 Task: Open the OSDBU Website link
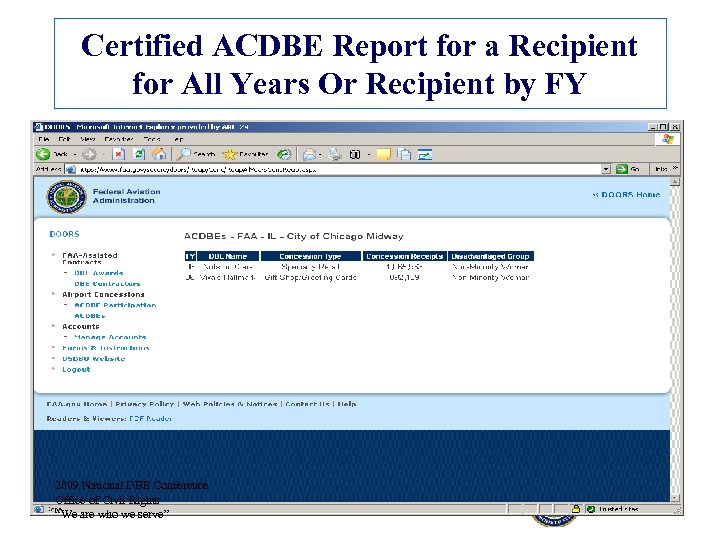(94, 359)
